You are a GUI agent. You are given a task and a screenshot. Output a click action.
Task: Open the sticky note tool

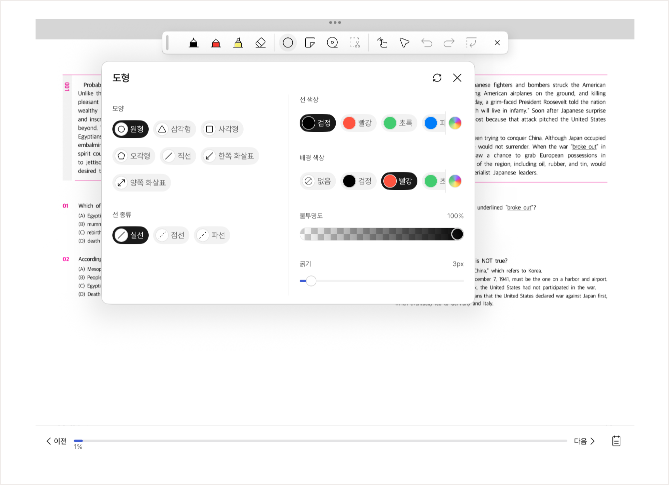point(311,43)
